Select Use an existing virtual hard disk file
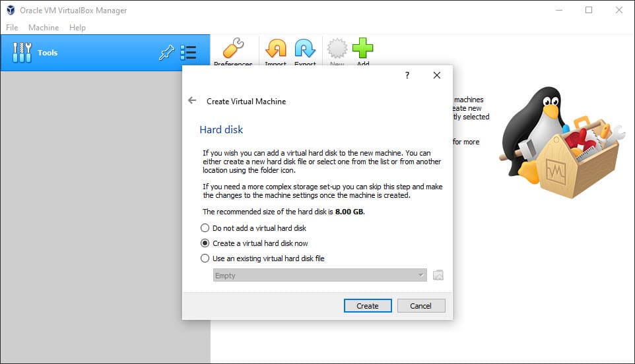 pyautogui.click(x=263, y=258)
